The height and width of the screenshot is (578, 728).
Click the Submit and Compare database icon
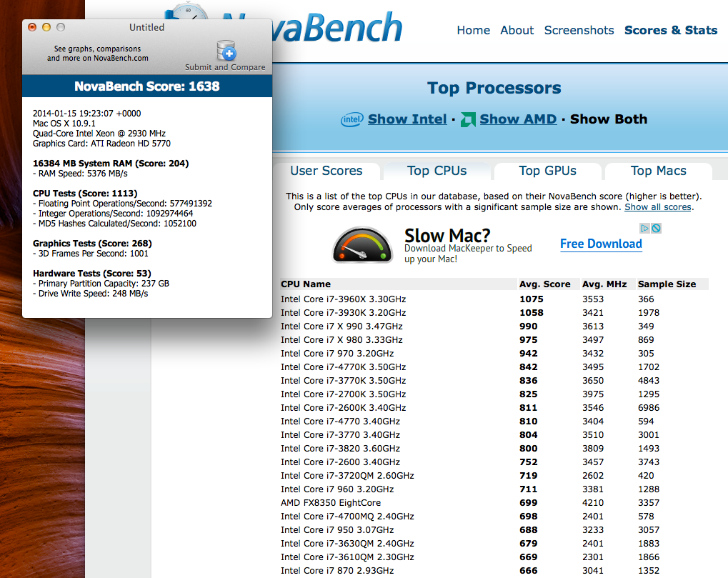click(x=226, y=51)
